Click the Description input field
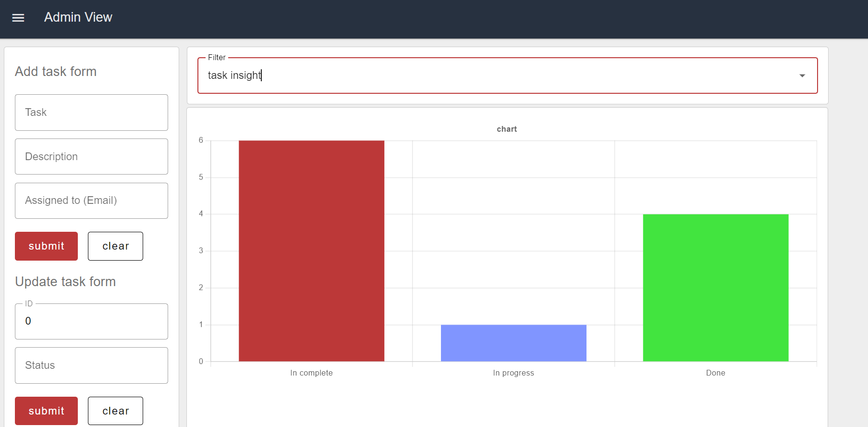The image size is (868, 427). point(91,157)
